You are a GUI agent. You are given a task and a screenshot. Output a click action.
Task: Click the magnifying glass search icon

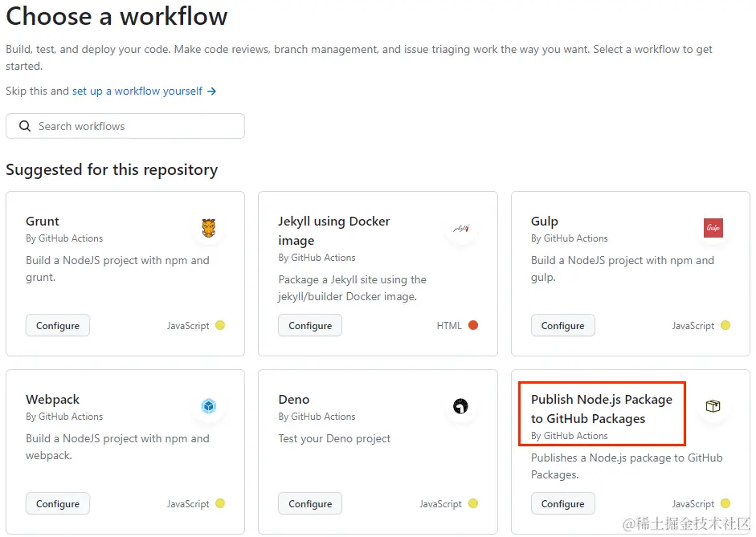(x=25, y=126)
